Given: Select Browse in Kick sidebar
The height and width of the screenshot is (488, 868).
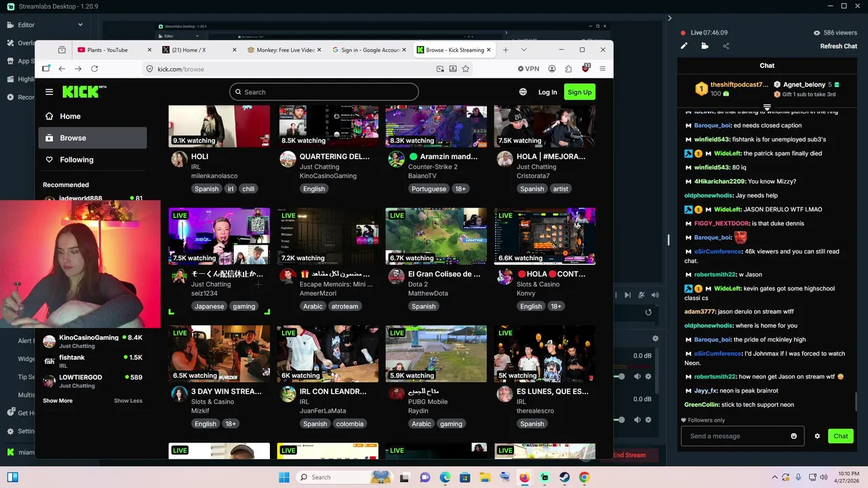Looking at the screenshot, I should (x=92, y=138).
